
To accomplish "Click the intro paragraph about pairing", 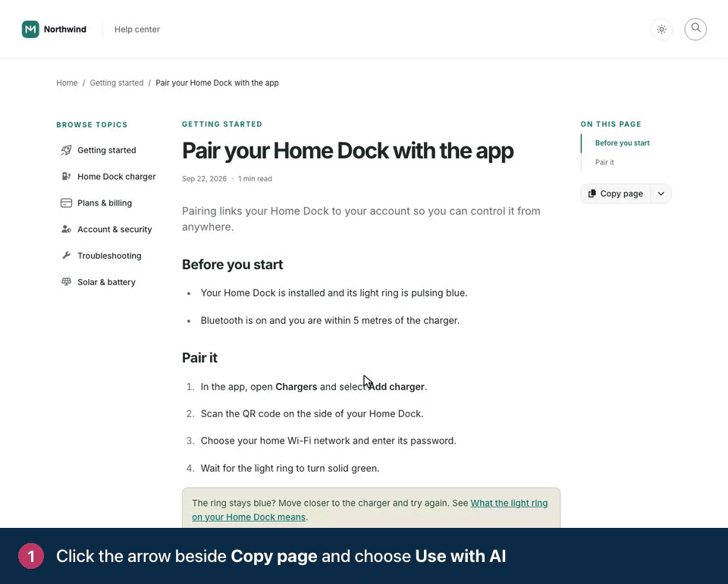I will [361, 218].
